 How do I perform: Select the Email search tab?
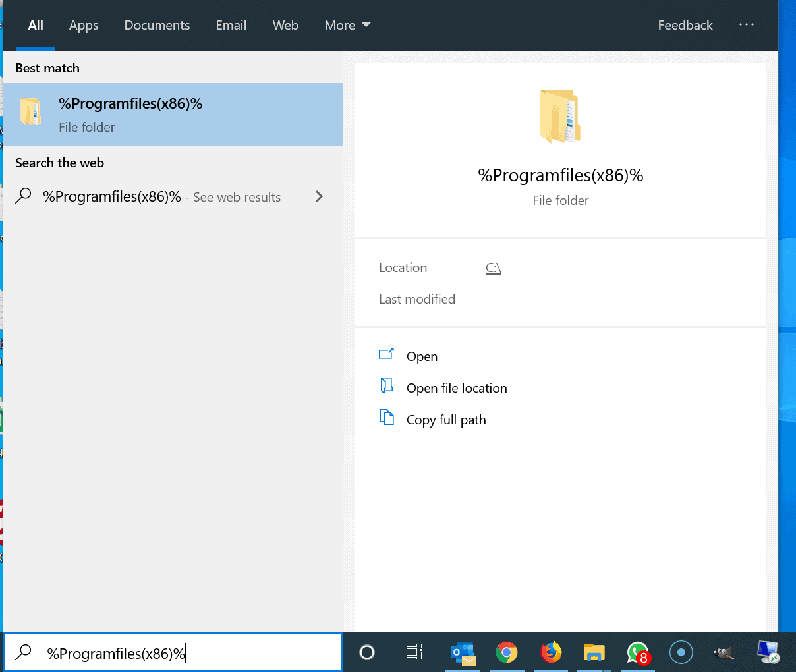coord(231,25)
